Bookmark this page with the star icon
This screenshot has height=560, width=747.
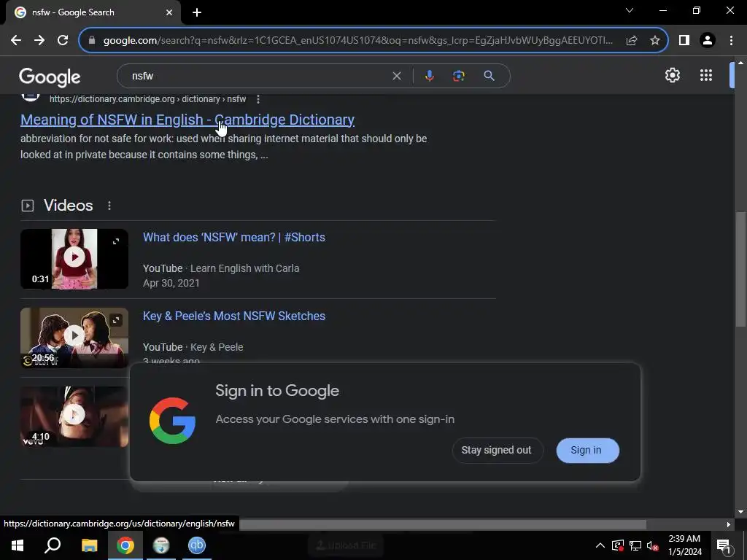[655, 41]
